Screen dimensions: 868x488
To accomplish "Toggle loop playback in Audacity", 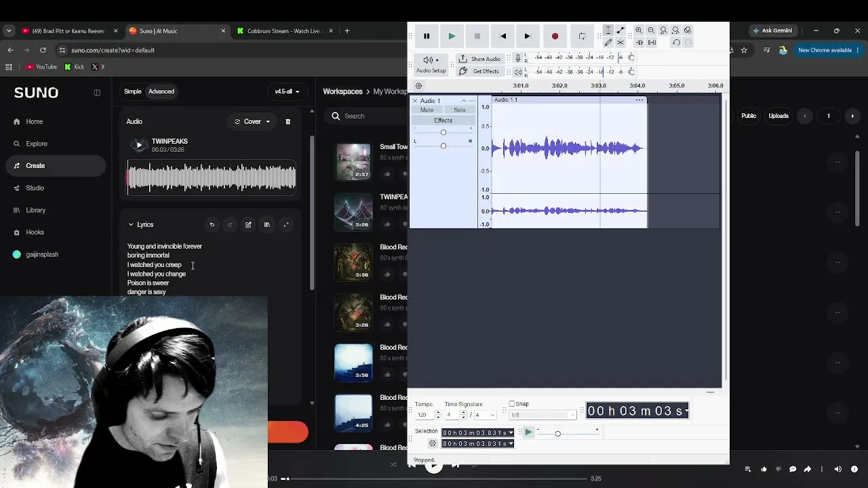I will pos(582,36).
